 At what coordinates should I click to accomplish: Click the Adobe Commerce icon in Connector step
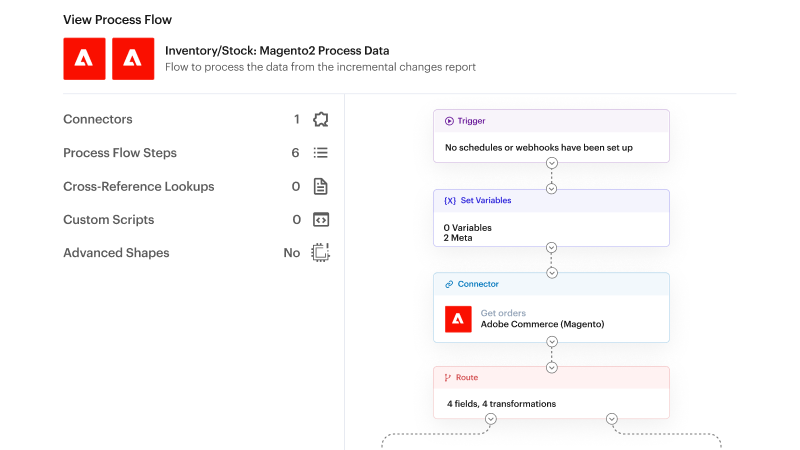[x=458, y=319]
